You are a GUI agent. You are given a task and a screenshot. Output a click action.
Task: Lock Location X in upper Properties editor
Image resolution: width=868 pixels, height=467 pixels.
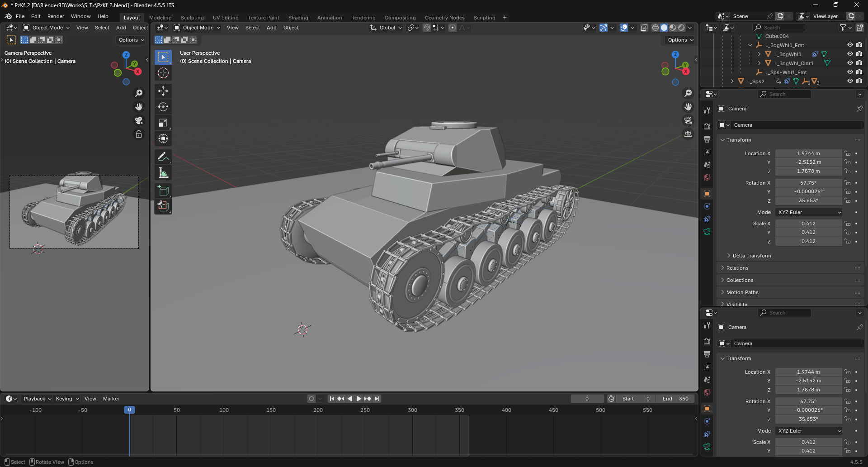(x=847, y=153)
